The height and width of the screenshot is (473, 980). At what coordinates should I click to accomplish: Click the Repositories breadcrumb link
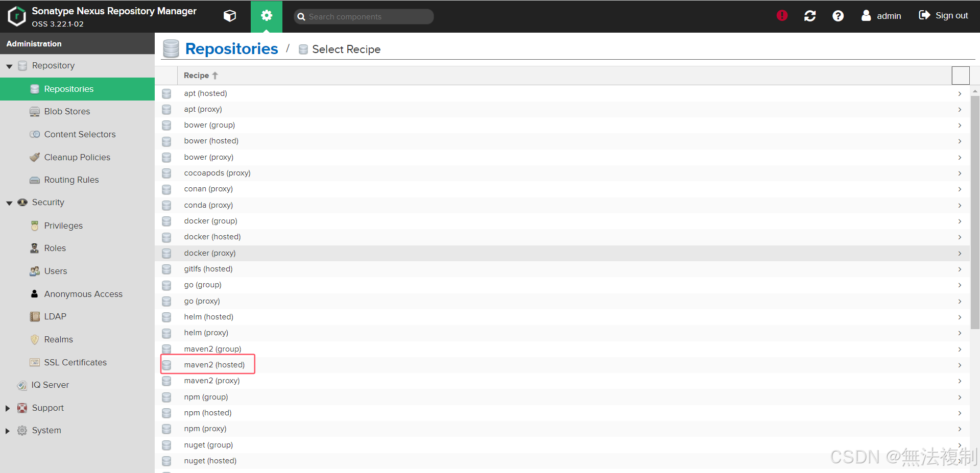(231, 48)
